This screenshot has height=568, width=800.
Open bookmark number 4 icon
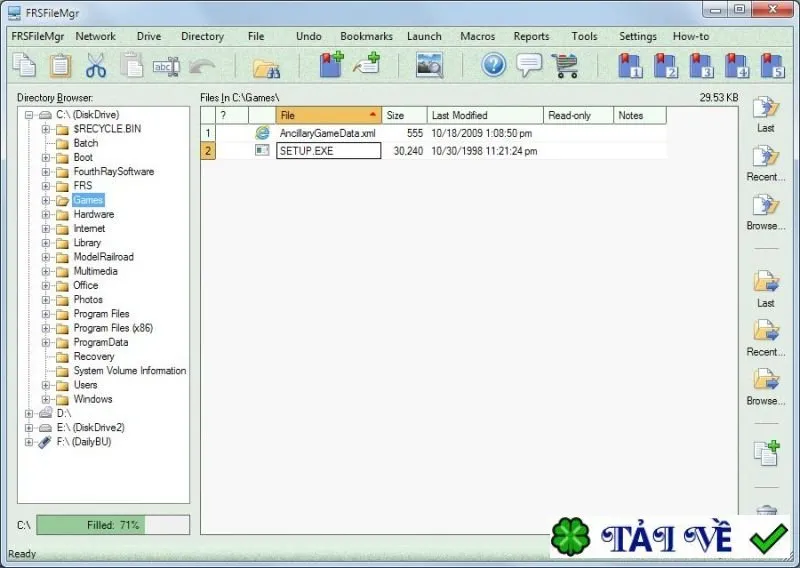pos(737,65)
